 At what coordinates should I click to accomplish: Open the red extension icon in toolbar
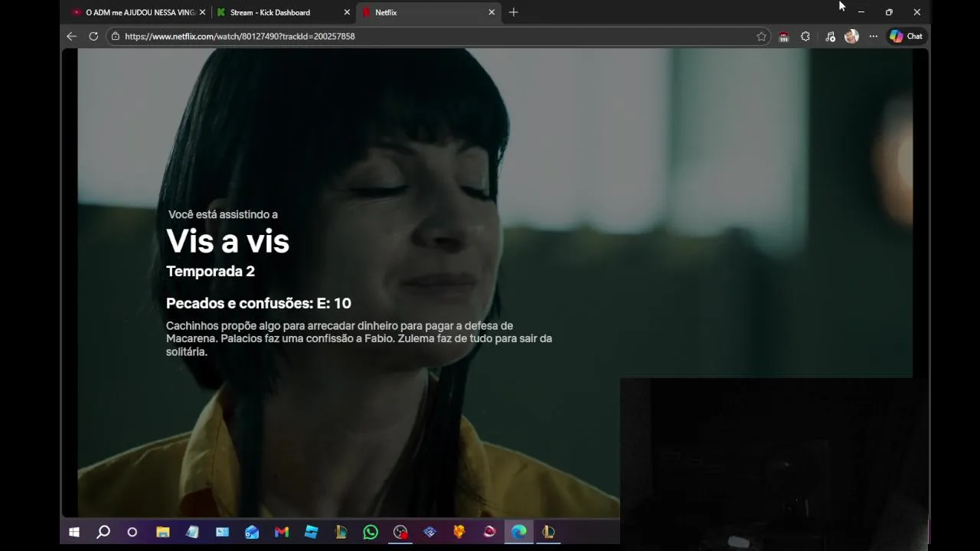[783, 36]
